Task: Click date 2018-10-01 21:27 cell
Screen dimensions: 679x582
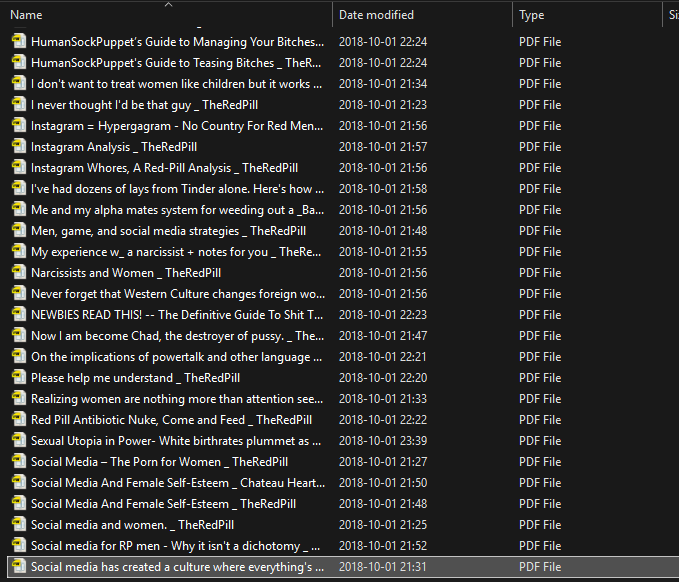Action: [383, 462]
